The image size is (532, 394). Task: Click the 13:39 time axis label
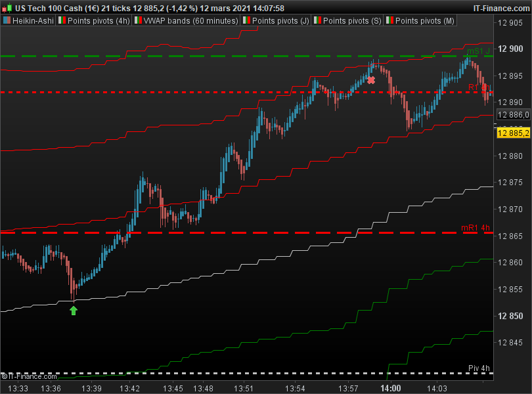point(91,388)
